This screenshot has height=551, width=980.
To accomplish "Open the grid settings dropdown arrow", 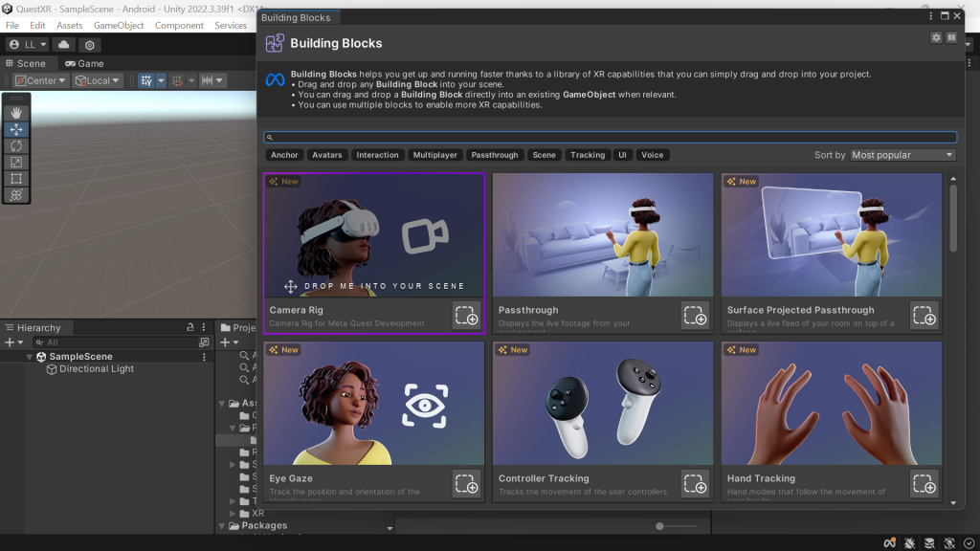I will tap(161, 80).
